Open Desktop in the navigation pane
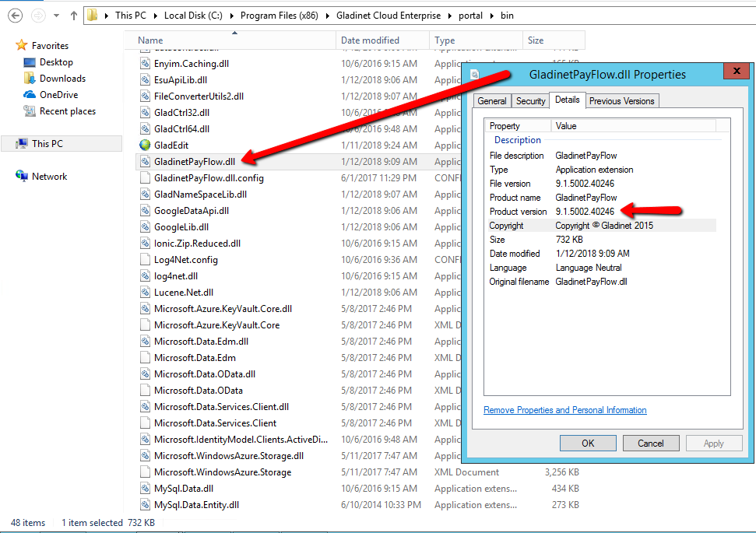 [56, 62]
